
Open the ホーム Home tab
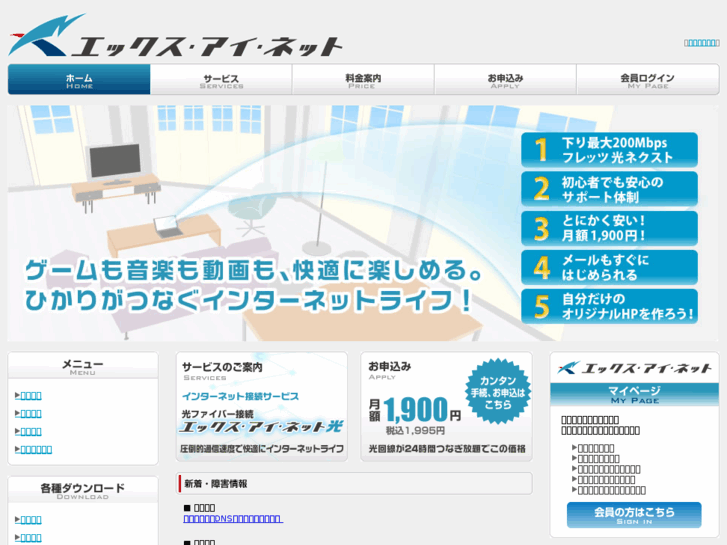click(x=79, y=80)
